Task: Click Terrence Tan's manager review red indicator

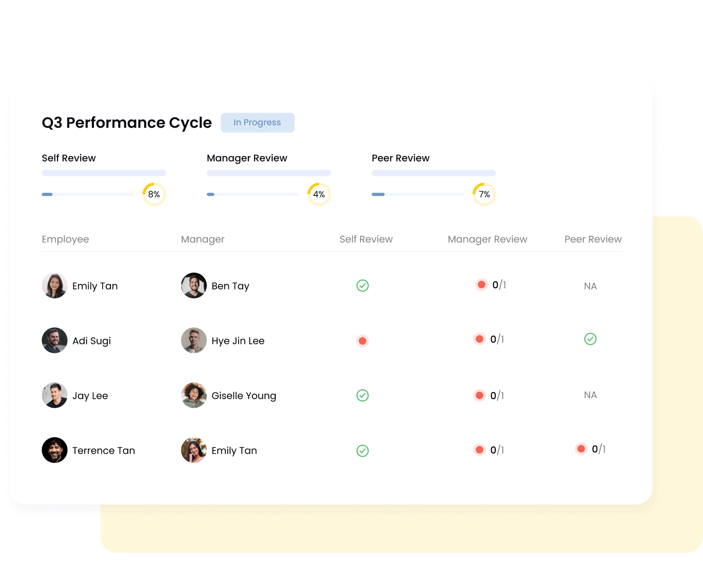Action: [480, 449]
